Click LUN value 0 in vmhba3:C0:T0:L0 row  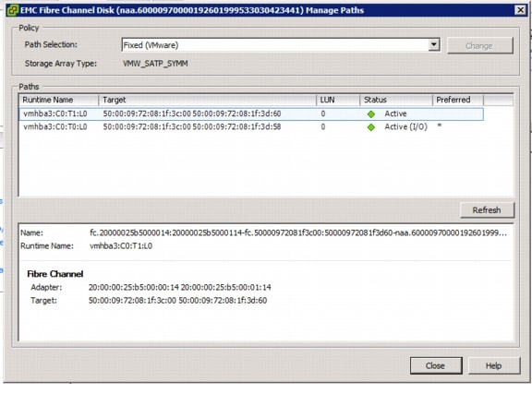tap(323, 126)
